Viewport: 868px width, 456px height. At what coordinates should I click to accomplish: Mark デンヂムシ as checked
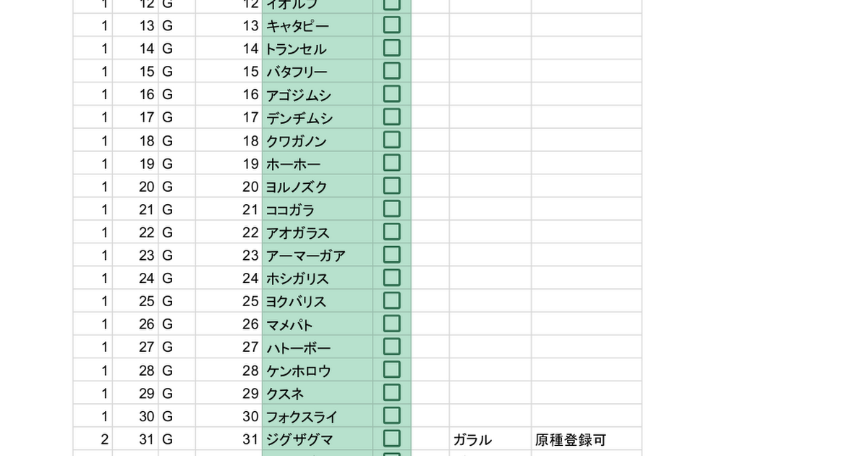(391, 117)
